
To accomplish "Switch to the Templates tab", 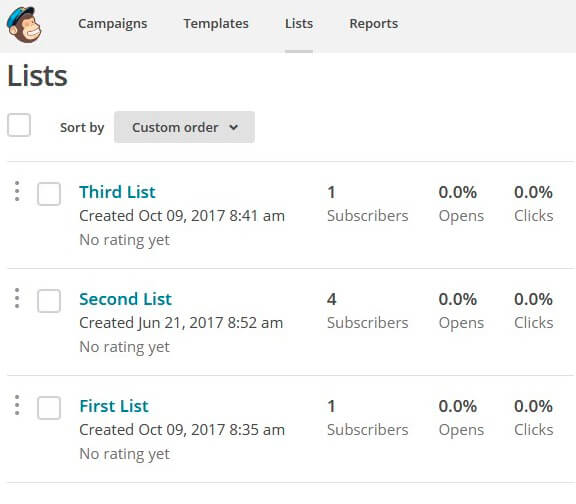I will point(216,24).
